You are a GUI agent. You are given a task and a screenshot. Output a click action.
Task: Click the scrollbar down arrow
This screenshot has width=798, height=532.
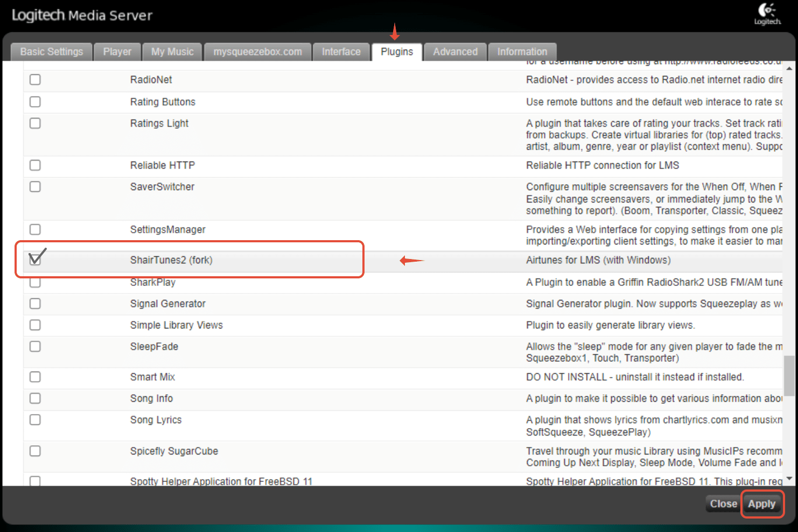789,478
